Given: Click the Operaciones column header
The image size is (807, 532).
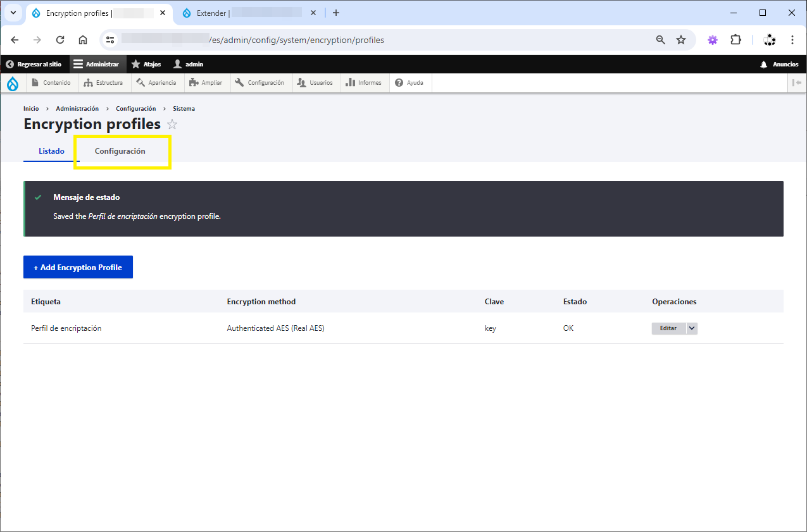Looking at the screenshot, I should click(x=674, y=302).
